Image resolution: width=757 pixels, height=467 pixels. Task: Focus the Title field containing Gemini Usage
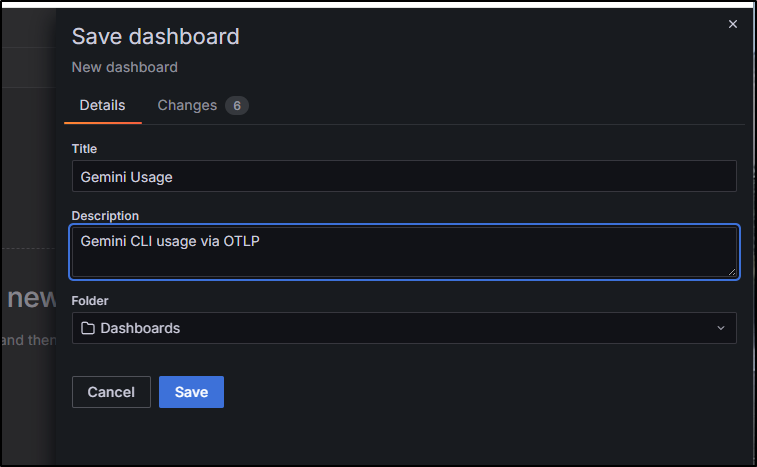[x=404, y=176]
